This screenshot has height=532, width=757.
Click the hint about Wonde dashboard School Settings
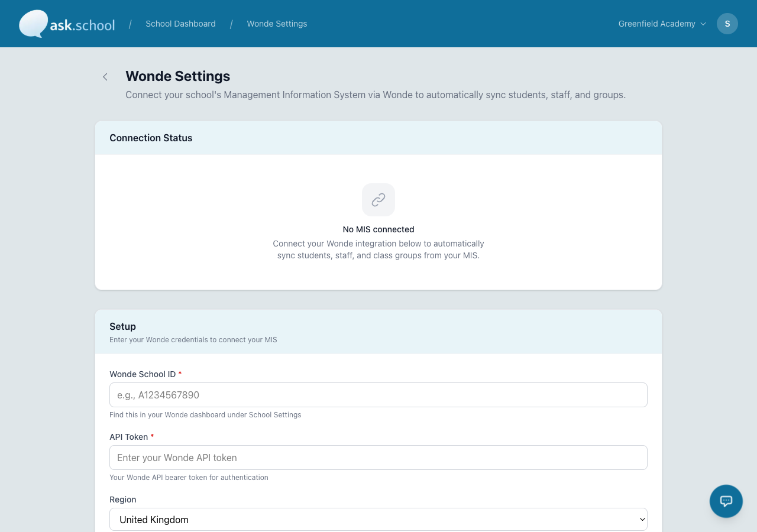click(x=205, y=415)
